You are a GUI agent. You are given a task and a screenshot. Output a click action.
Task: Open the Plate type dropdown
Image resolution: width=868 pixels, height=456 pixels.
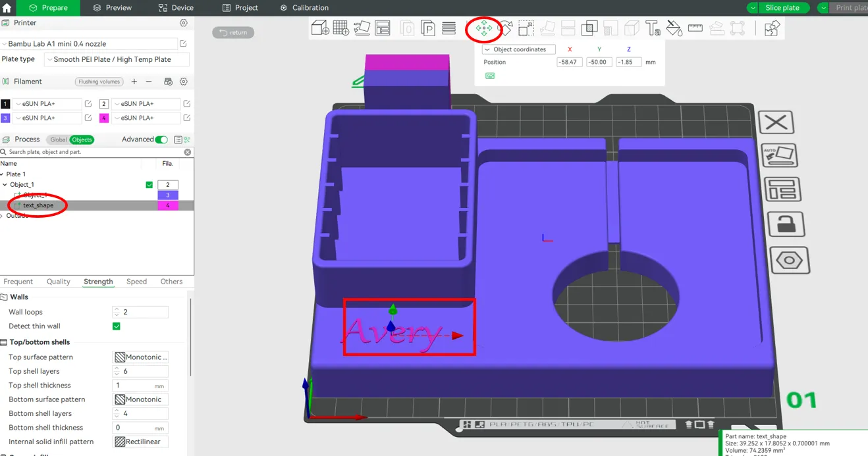(x=117, y=59)
